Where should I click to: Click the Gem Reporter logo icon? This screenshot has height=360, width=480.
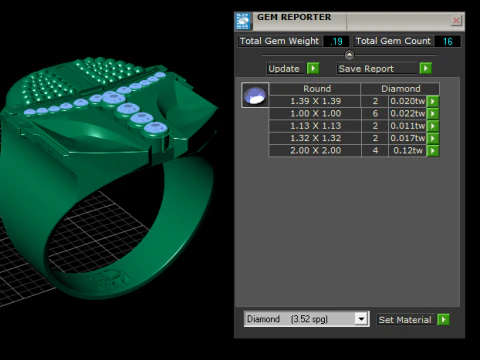[243, 21]
